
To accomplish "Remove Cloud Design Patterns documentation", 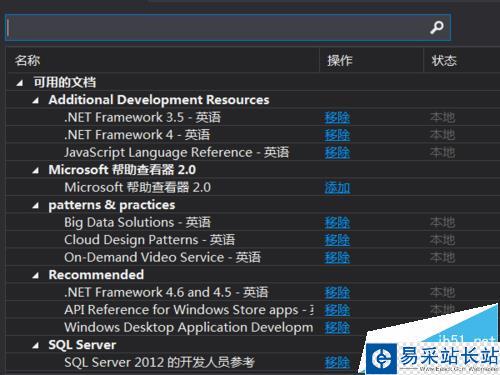I will [337, 240].
